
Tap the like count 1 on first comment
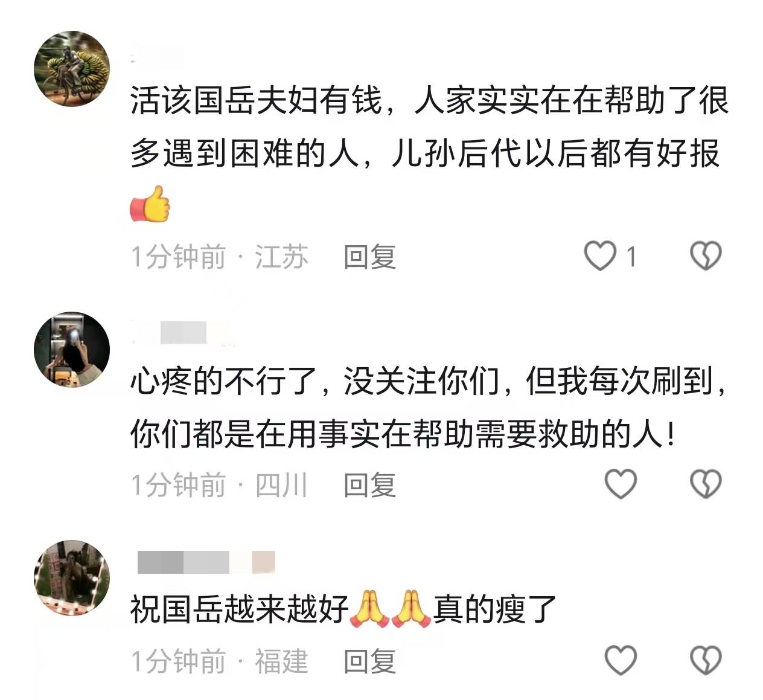pyautogui.click(x=631, y=257)
